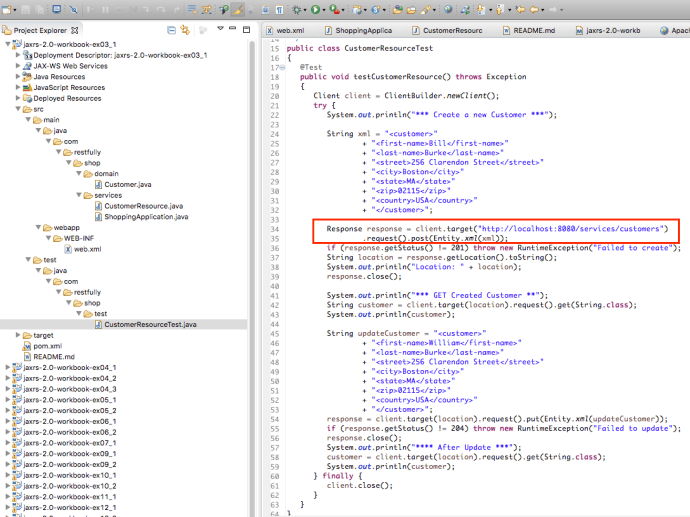Image resolution: width=690 pixels, height=517 pixels.
Task: Open the CustomerResourc editor tab
Action: (x=452, y=31)
